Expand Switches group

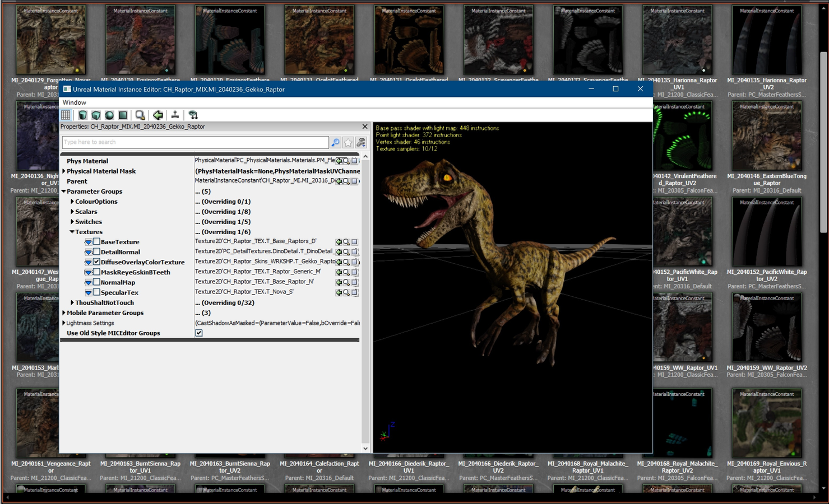(72, 222)
